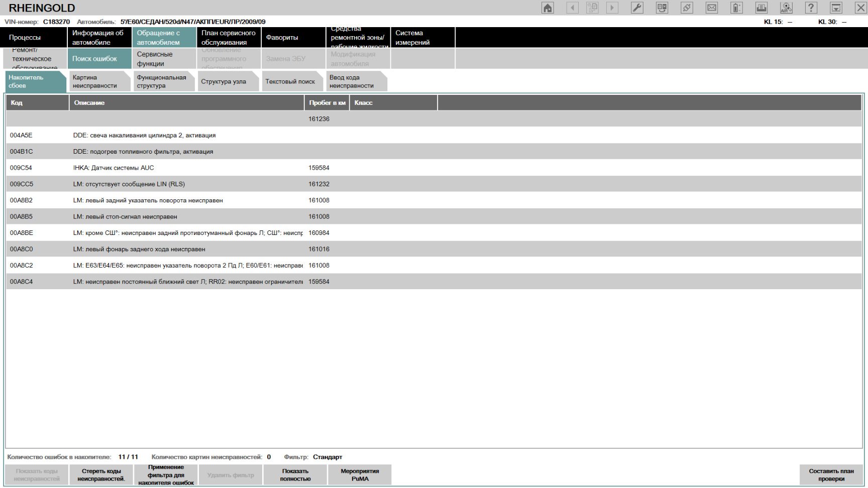Open Сервисные функции submenu

(x=164, y=59)
